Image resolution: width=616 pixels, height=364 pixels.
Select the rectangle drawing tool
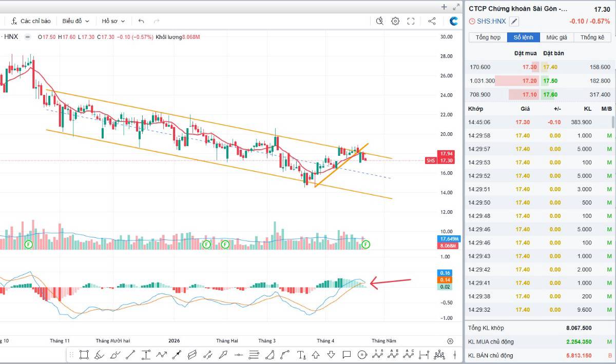[x=84, y=354]
